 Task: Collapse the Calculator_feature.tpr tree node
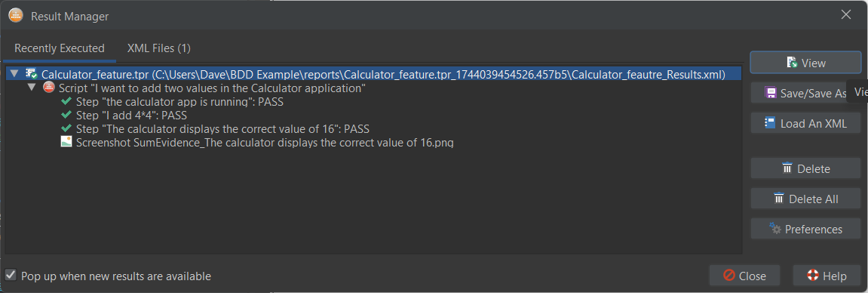[14, 74]
